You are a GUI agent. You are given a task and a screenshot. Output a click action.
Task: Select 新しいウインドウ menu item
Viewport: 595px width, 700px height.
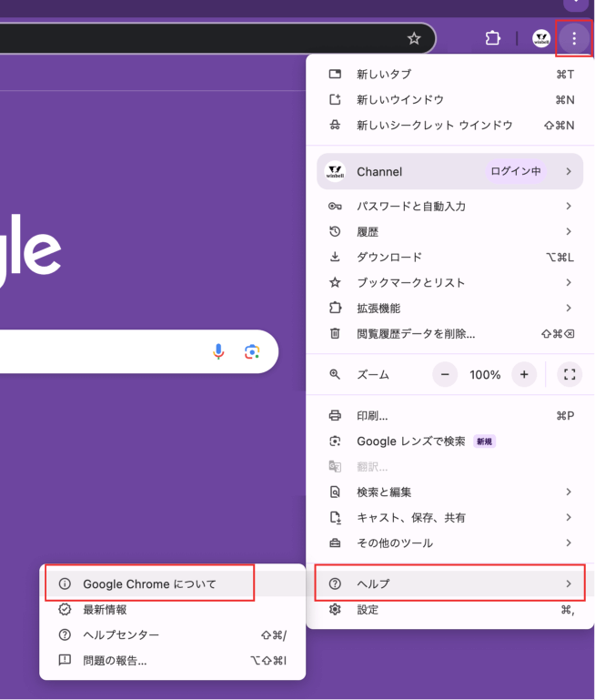point(450,99)
